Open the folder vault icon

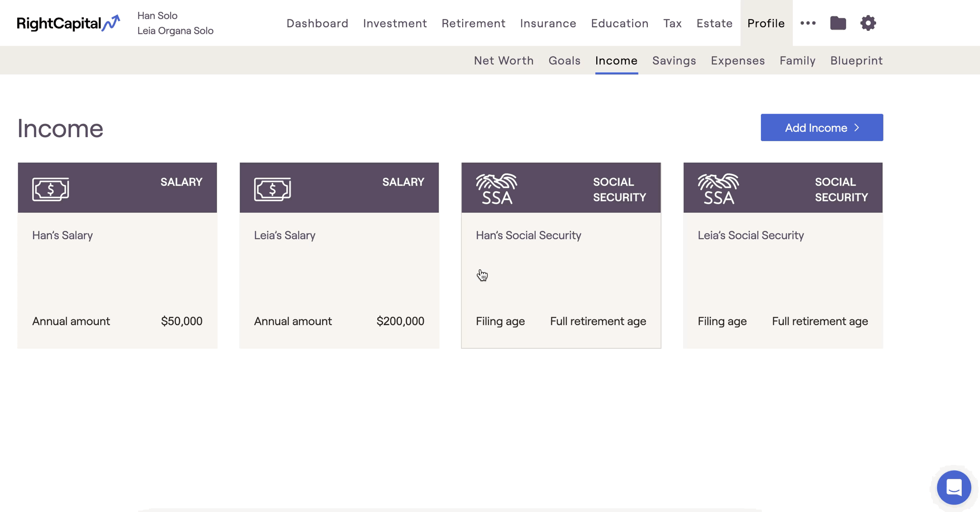coord(838,23)
